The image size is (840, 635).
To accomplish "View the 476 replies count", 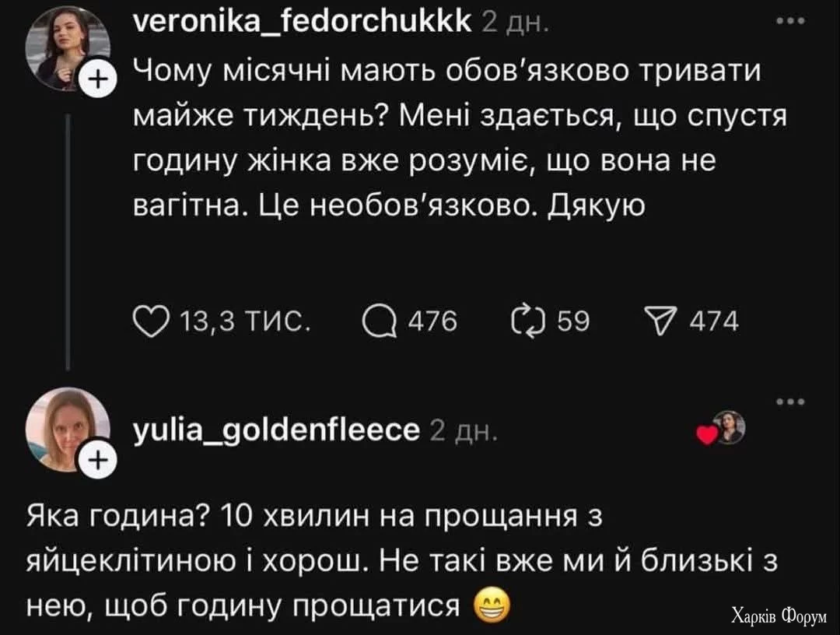I will click(x=433, y=321).
